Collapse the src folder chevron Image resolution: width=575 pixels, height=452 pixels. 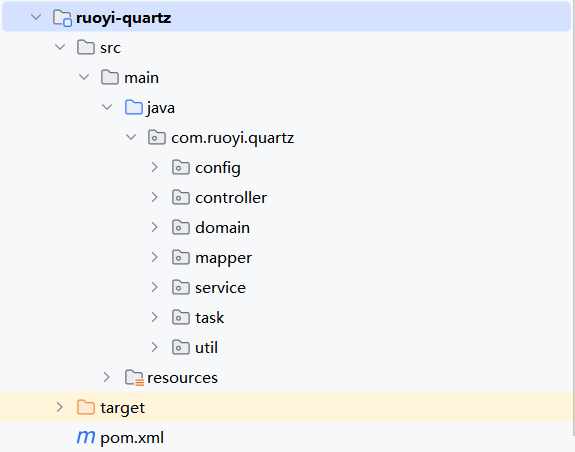[60, 47]
